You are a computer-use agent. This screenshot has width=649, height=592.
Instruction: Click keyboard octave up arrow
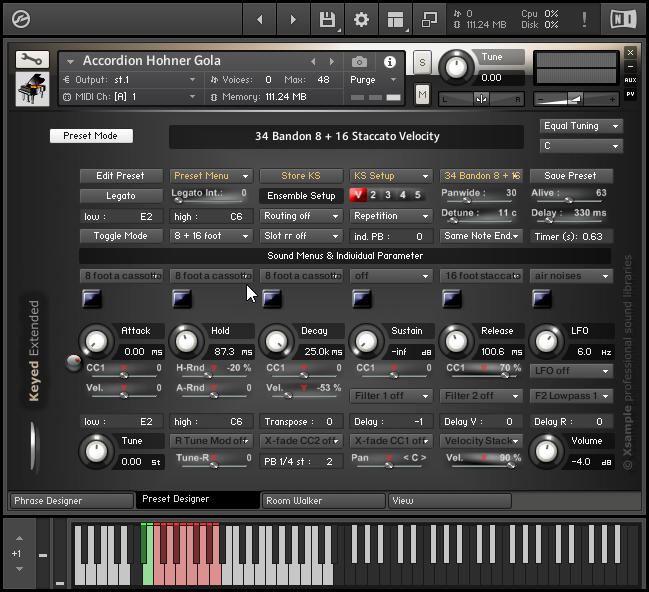pyautogui.click(x=19, y=538)
